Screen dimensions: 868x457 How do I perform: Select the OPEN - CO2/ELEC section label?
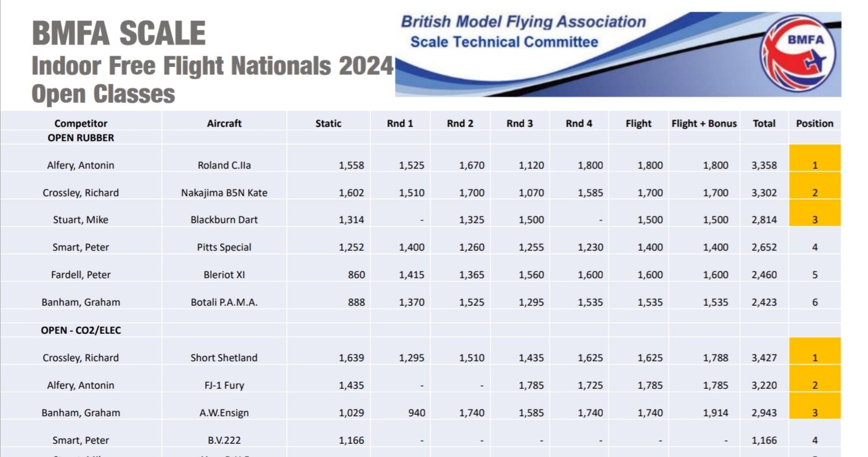point(81,330)
